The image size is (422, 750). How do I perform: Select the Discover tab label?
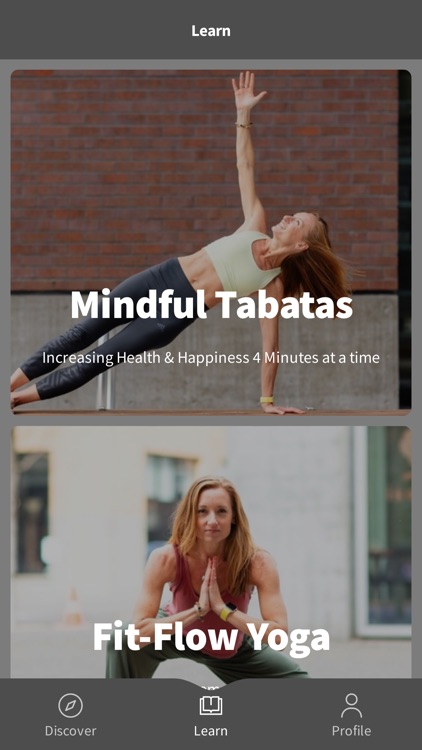coord(70,731)
